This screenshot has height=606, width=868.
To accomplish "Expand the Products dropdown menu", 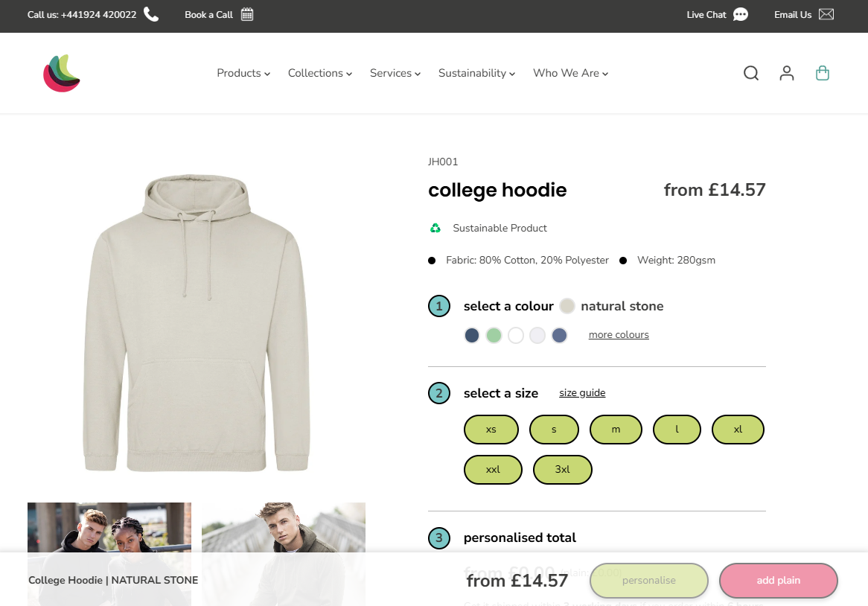I will [243, 73].
